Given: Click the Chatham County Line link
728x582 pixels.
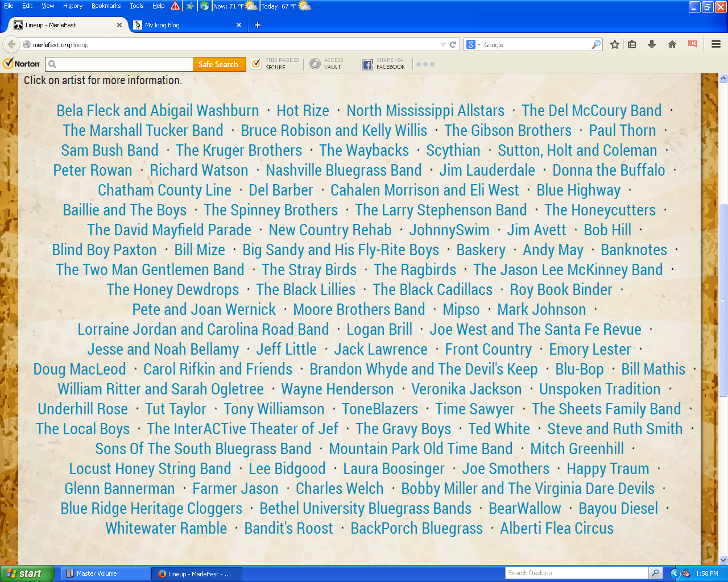Looking at the screenshot, I should [164, 190].
